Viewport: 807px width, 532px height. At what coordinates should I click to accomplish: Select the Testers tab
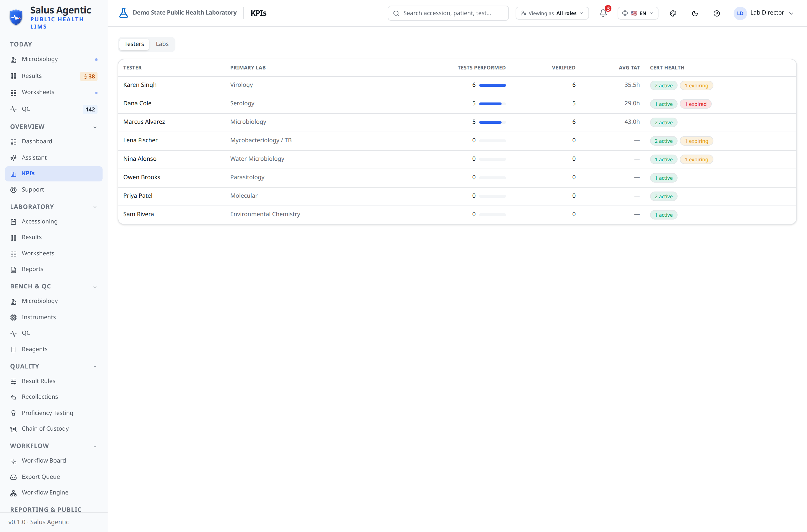pyautogui.click(x=134, y=44)
